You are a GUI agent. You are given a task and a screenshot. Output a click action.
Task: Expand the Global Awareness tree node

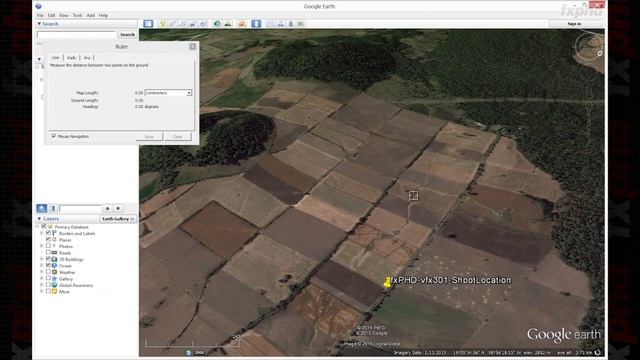click(42, 285)
